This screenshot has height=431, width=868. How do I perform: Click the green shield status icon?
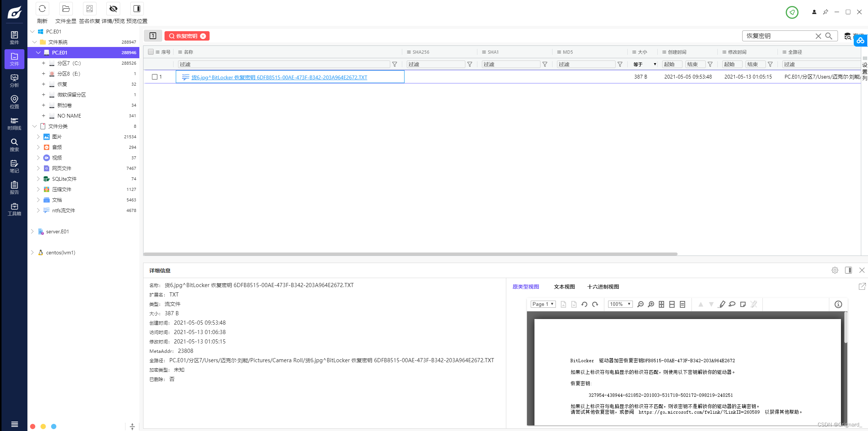792,12
